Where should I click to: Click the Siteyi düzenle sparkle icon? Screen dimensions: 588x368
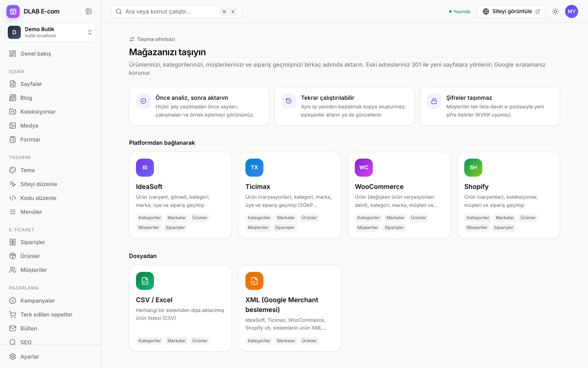coord(13,184)
